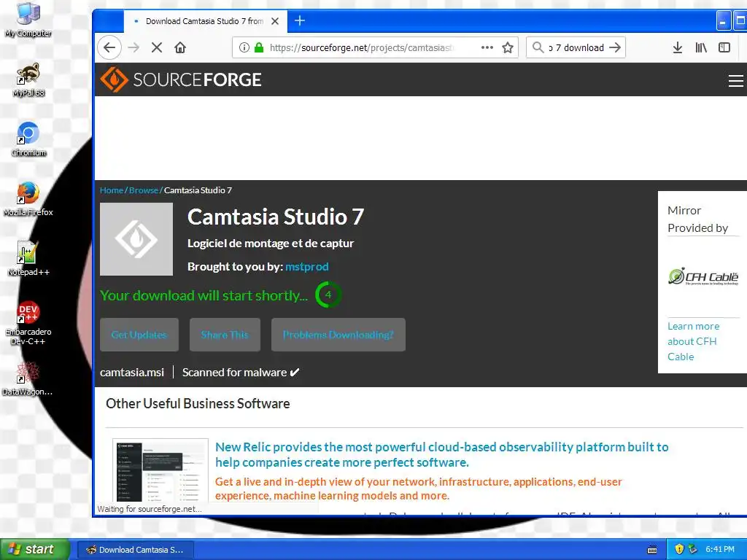The width and height of the screenshot is (747, 560).
Task: Click the SourceForge logo
Action: click(181, 79)
